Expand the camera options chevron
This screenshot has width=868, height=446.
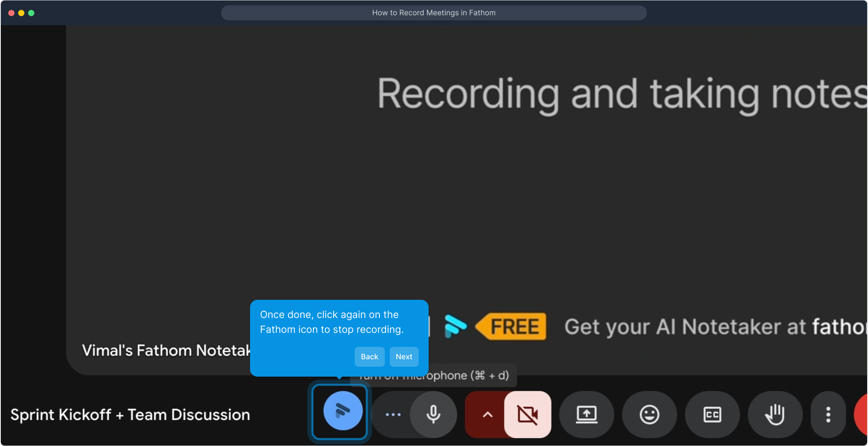[488, 415]
